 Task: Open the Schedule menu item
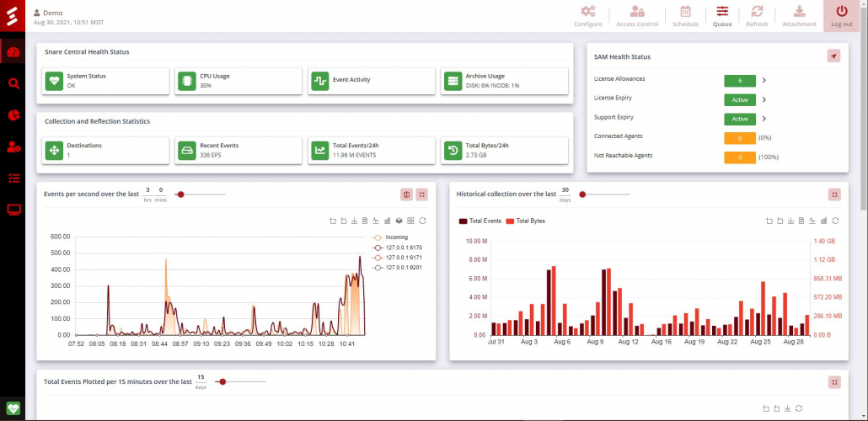(x=685, y=16)
